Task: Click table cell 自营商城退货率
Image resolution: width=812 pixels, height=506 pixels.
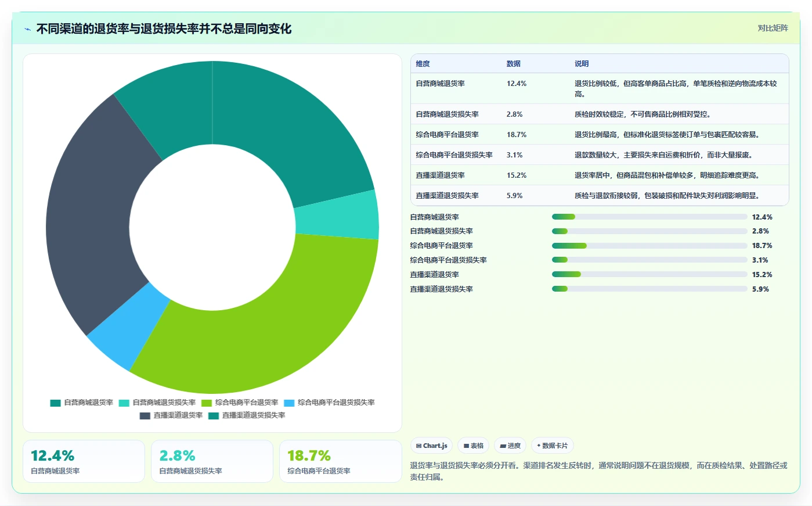Action: (440, 84)
